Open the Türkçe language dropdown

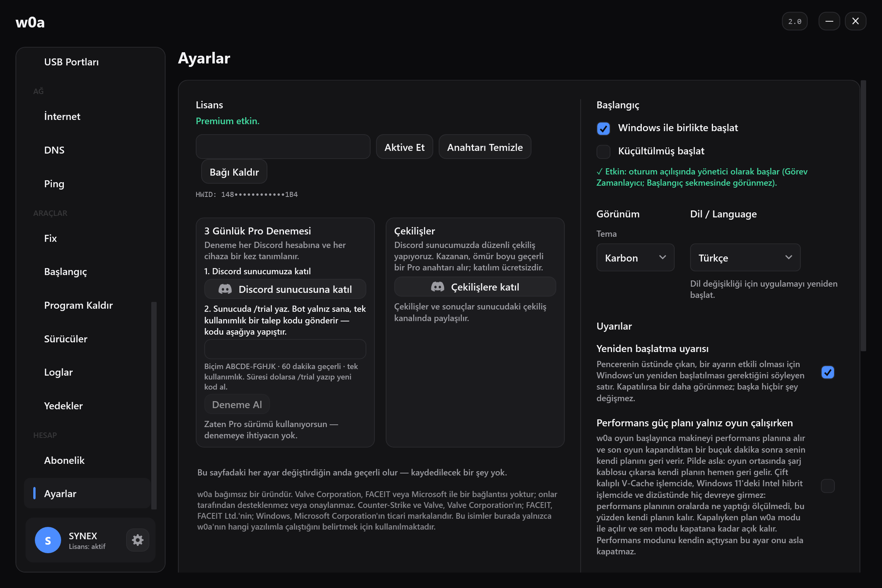coord(745,258)
